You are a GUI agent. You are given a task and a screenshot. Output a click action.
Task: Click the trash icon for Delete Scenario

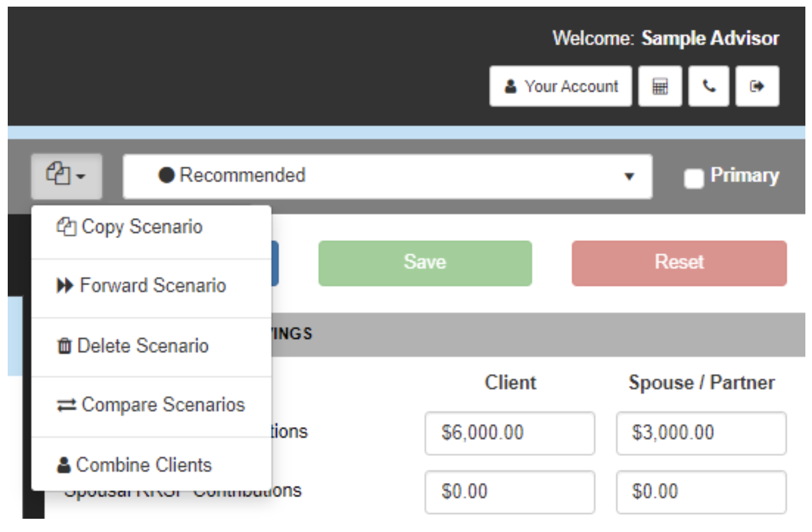[x=65, y=346]
